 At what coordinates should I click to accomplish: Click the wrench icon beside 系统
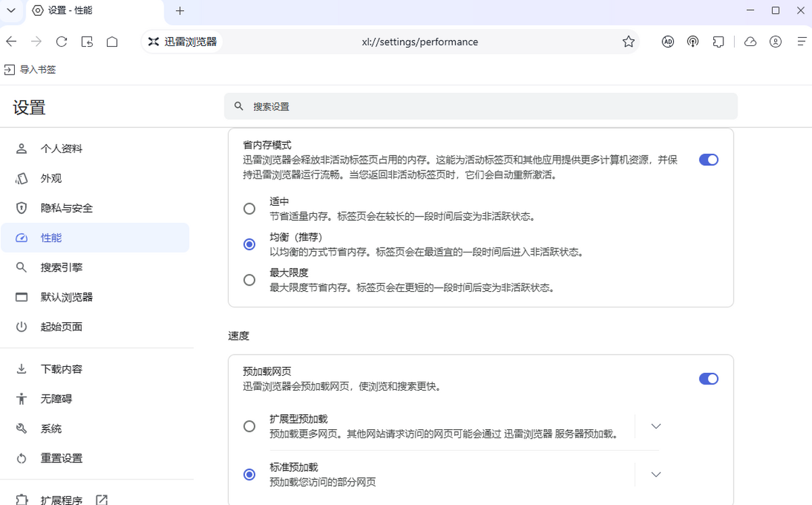point(22,429)
